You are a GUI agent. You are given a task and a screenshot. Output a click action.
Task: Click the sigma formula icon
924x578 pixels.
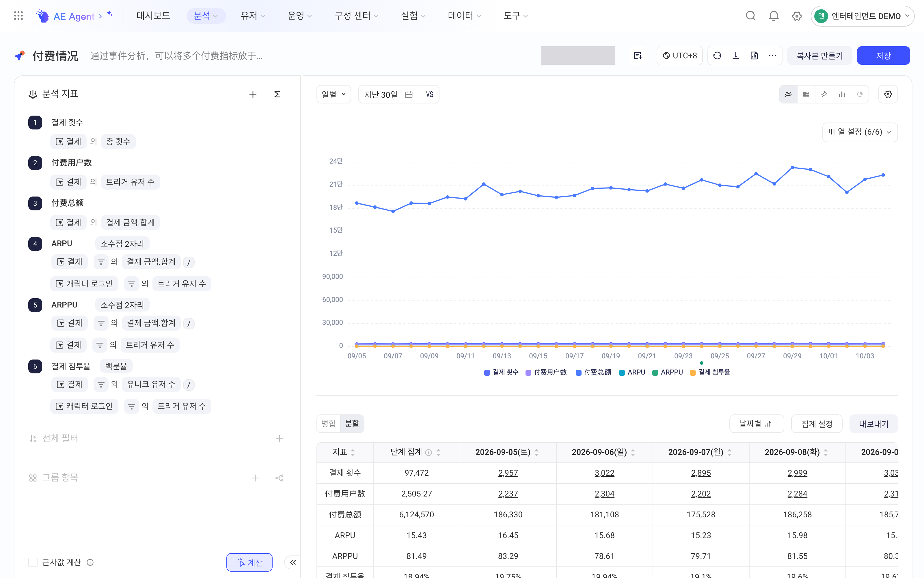point(277,94)
